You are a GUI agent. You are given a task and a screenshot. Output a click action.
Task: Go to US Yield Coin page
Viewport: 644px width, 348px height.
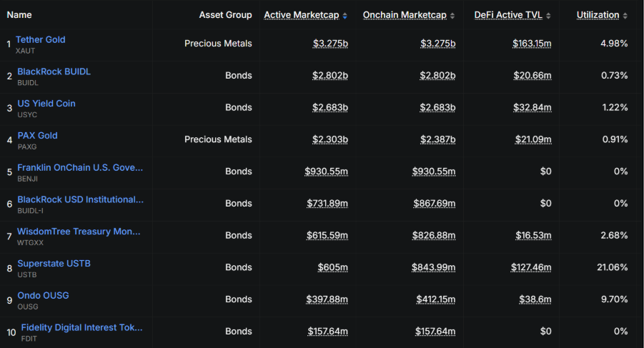pyautogui.click(x=46, y=104)
